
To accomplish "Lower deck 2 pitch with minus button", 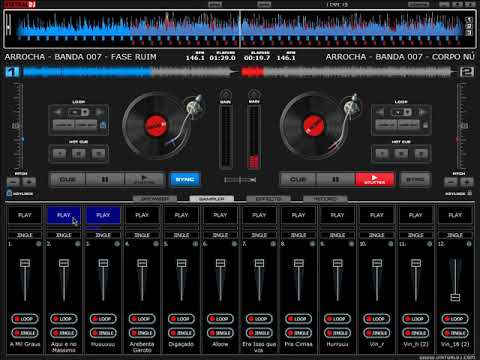I will coord(451,182).
